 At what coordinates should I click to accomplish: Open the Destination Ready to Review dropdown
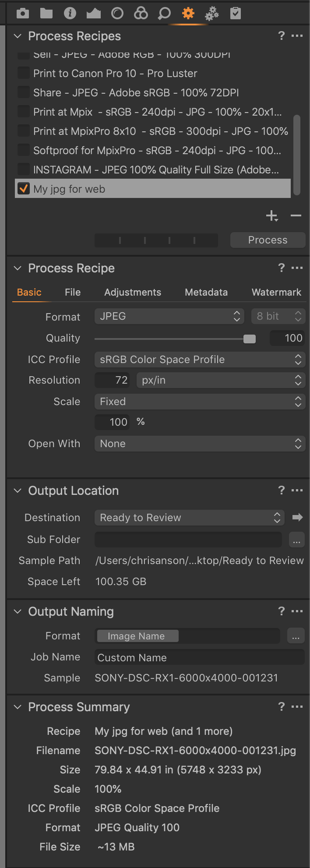189,518
